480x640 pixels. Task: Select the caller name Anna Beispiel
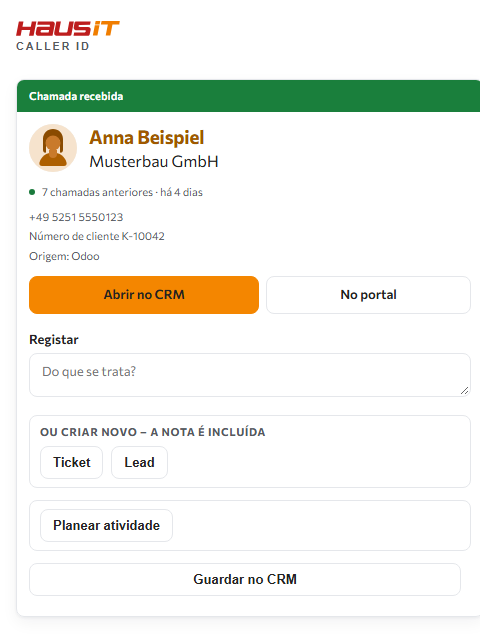point(147,138)
